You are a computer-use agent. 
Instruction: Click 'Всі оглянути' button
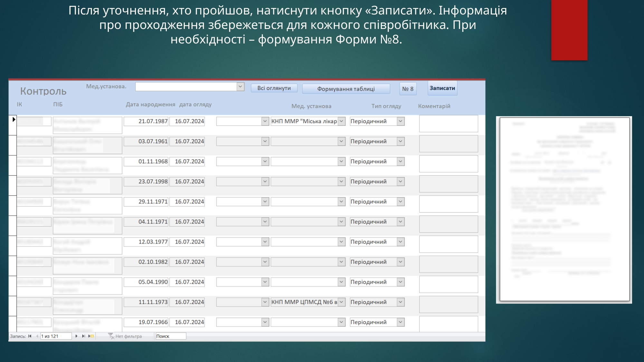[x=274, y=88]
